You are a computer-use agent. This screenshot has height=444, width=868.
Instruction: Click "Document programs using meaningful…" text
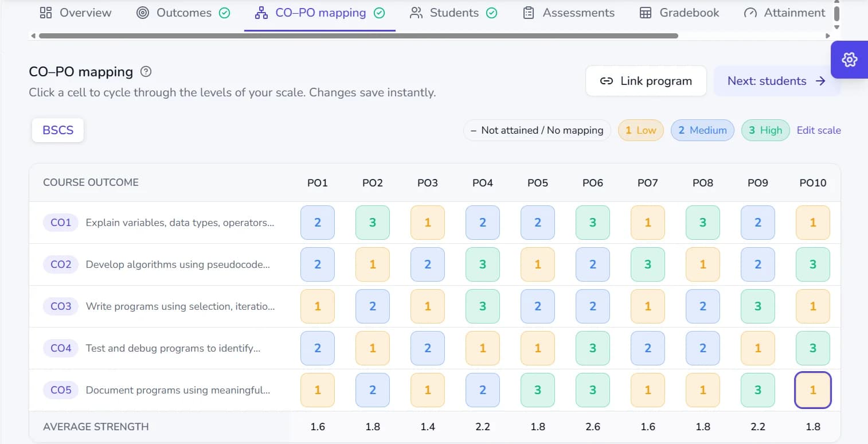(178, 390)
